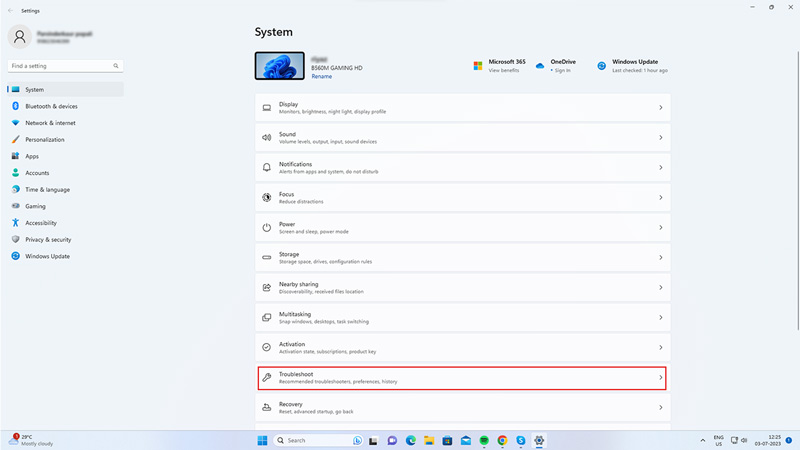This screenshot has width=800, height=450.
Task: Click the Notifications bell icon
Action: 267,167
